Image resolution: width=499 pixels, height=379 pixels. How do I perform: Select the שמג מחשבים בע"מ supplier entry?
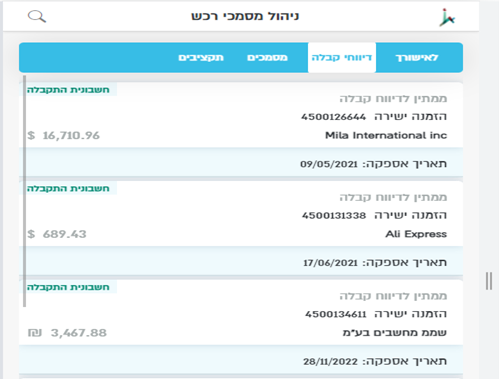pyautogui.click(x=395, y=333)
